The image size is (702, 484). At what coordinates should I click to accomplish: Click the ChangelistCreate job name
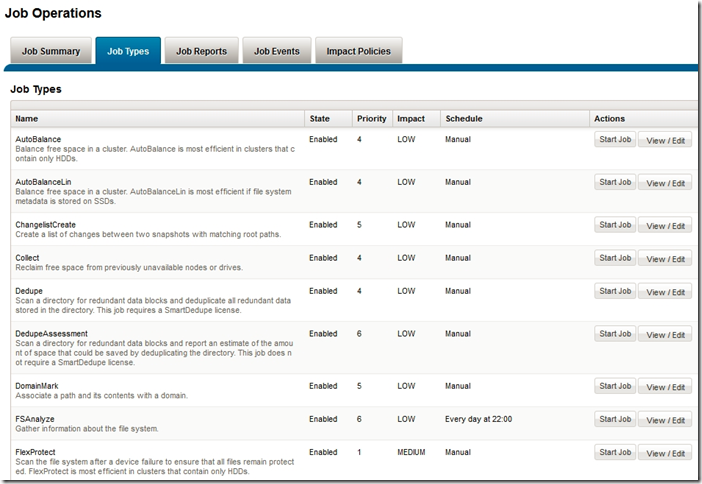click(46, 225)
